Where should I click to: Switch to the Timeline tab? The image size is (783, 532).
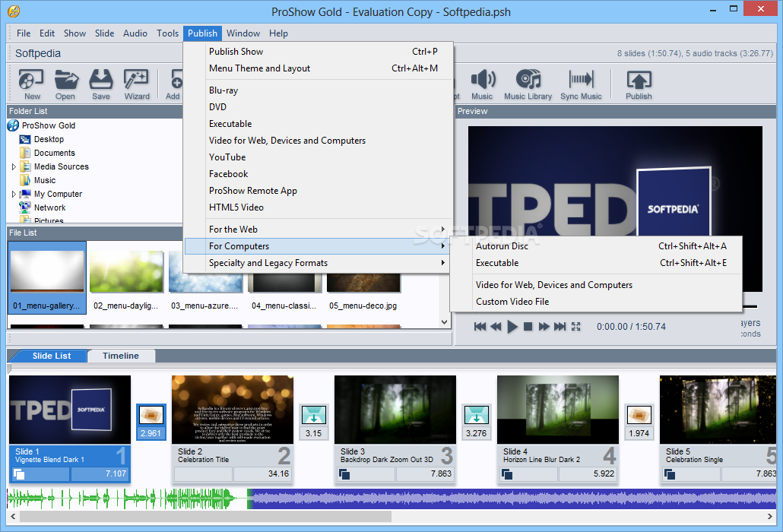[x=121, y=356]
